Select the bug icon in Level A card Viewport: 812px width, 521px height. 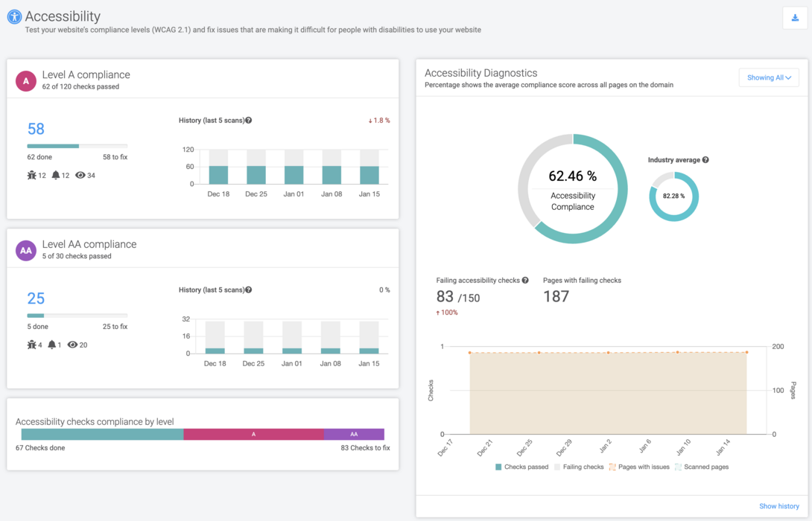[33, 175]
